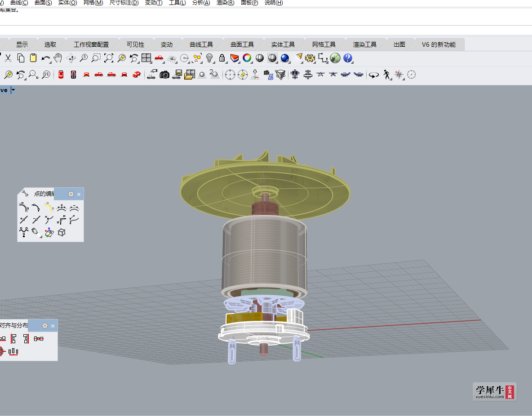This screenshot has width=532, height=416.
Task: Set Top view with red car icon
Action: (61, 75)
